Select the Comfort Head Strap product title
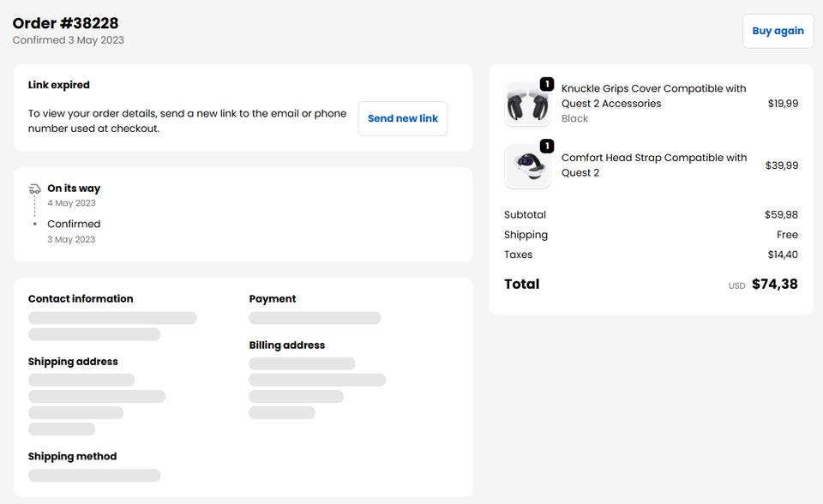 [653, 165]
